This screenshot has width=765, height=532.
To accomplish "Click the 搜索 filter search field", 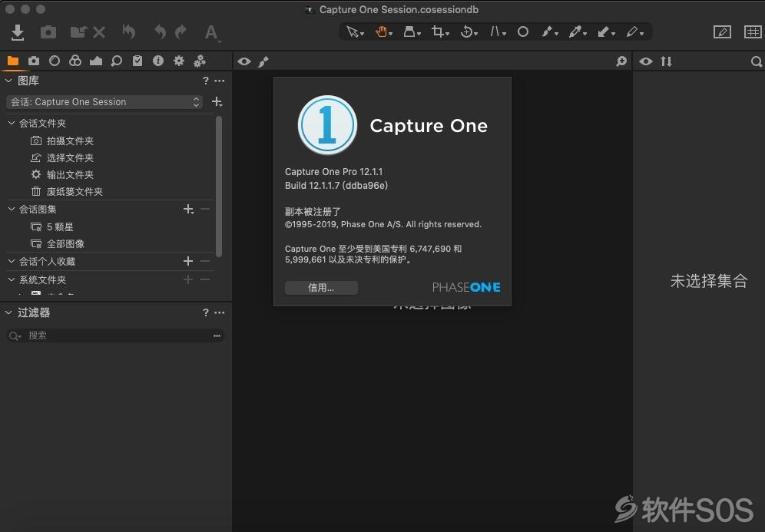I will pos(116,335).
